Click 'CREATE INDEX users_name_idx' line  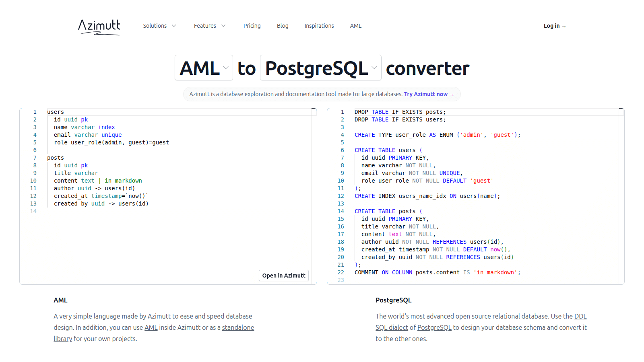pos(427,196)
